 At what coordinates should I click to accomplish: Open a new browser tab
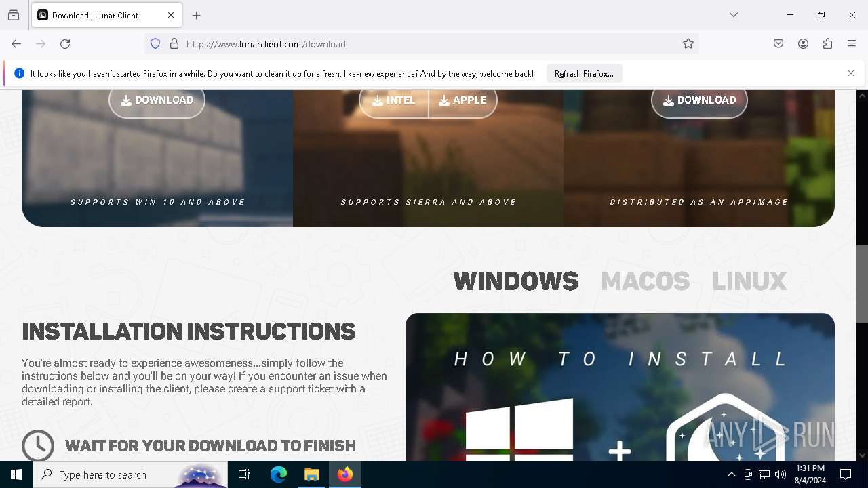[x=197, y=15]
